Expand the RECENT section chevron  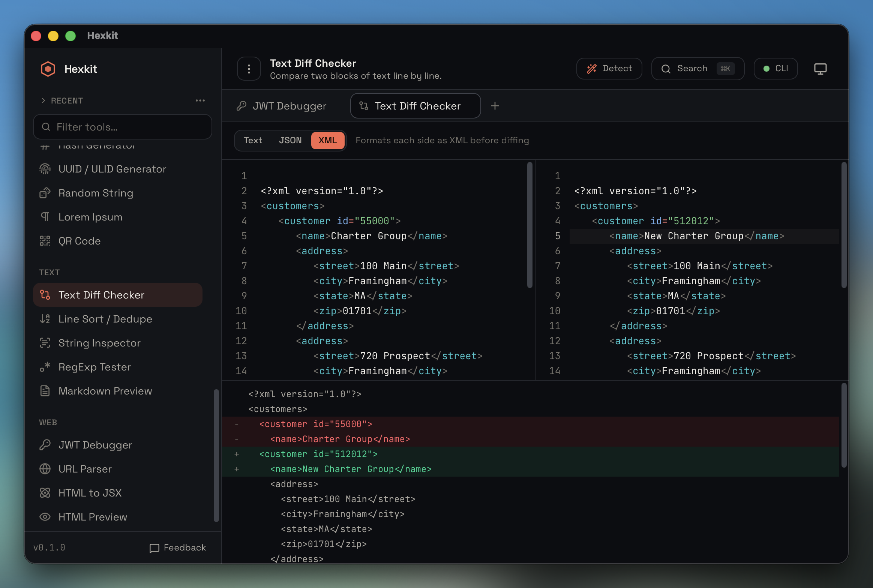coord(43,100)
